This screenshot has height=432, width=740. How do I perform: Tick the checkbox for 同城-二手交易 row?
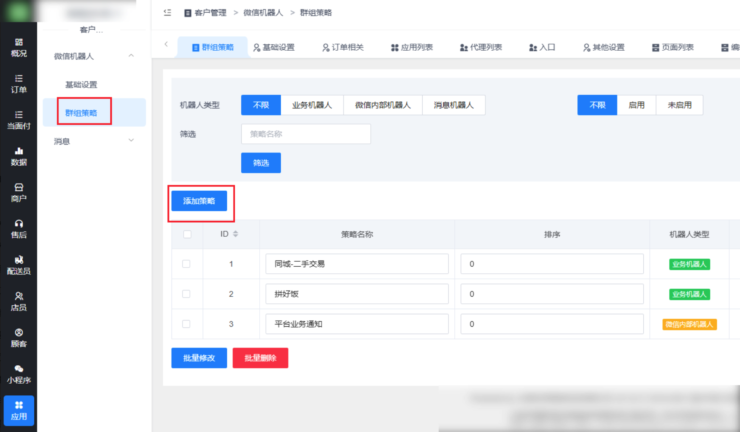point(185,264)
